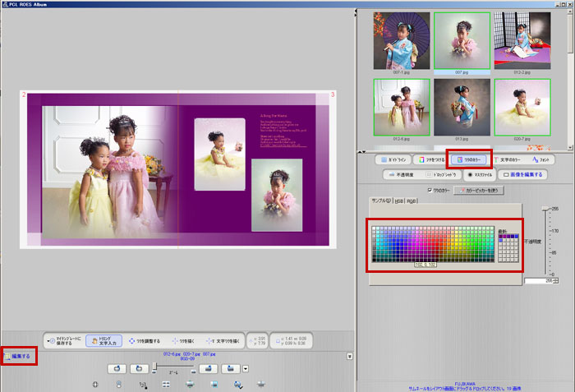
Task: Click the フォント button
Action: pos(546,159)
